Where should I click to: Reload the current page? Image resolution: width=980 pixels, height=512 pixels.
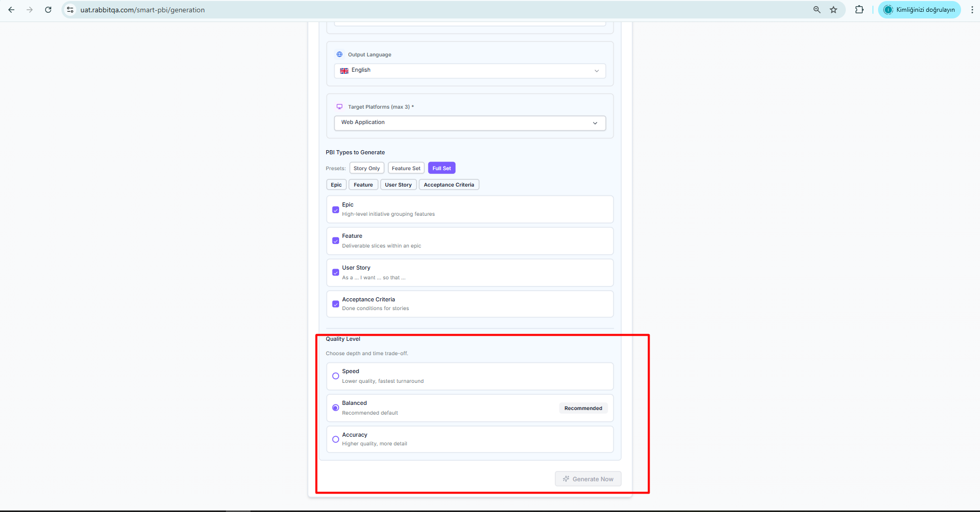coord(48,10)
